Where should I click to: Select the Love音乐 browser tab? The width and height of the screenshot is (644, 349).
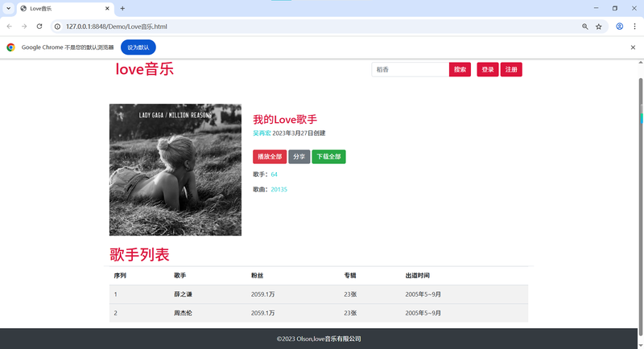pos(66,8)
